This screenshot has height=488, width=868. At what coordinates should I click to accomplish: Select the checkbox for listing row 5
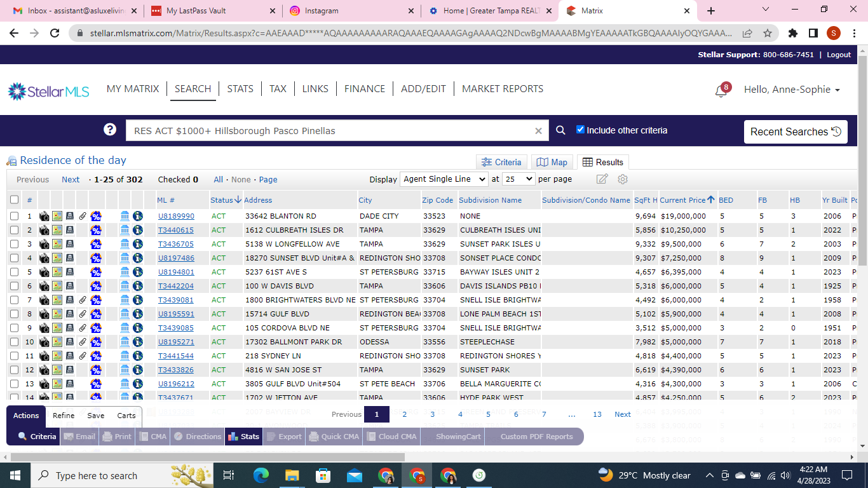[15, 272]
